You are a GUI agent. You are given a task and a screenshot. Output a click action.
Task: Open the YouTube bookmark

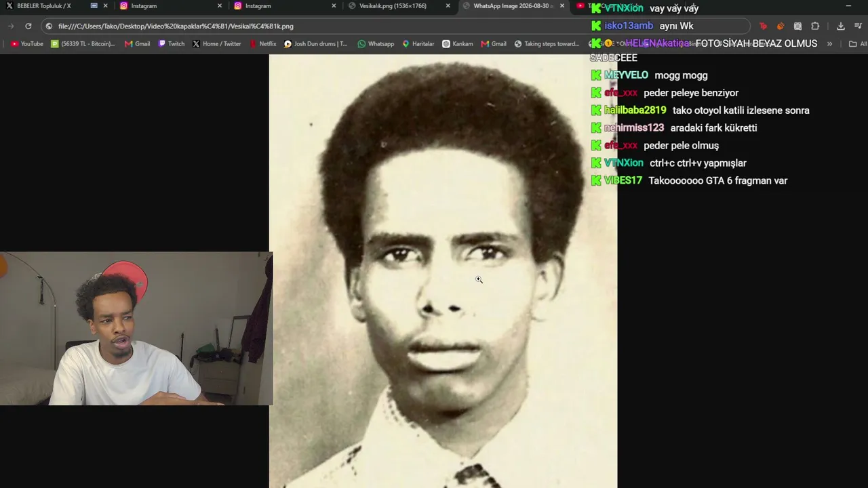click(x=27, y=44)
